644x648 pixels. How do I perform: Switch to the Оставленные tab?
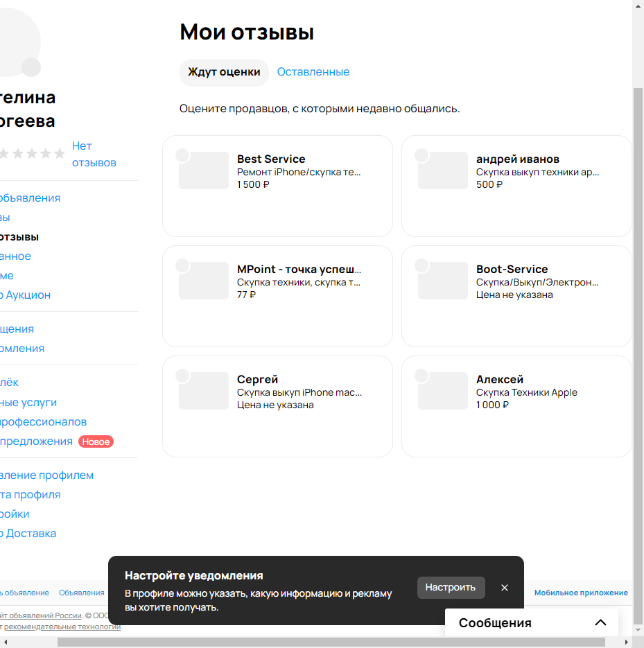point(313,72)
